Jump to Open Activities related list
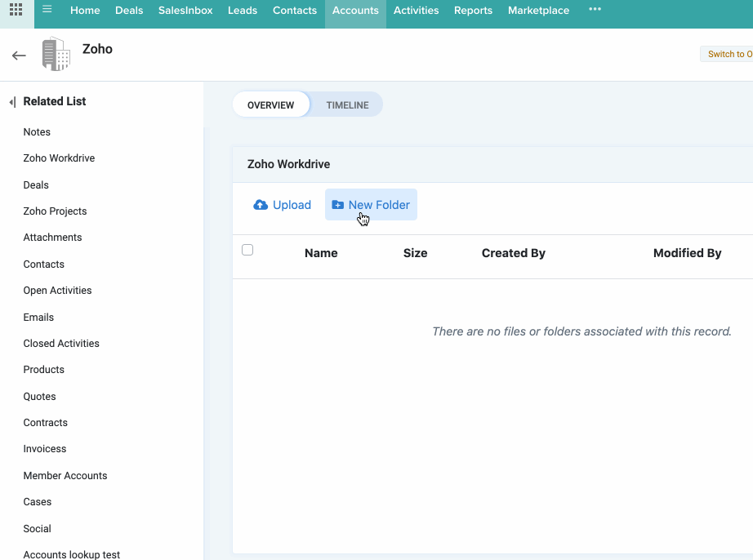 pyautogui.click(x=58, y=291)
